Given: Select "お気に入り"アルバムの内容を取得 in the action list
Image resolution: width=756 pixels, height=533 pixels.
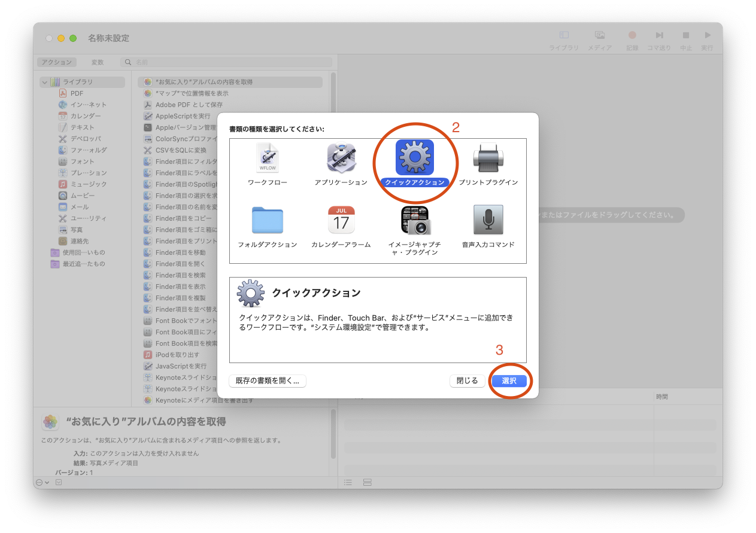Looking at the screenshot, I should pyautogui.click(x=230, y=82).
